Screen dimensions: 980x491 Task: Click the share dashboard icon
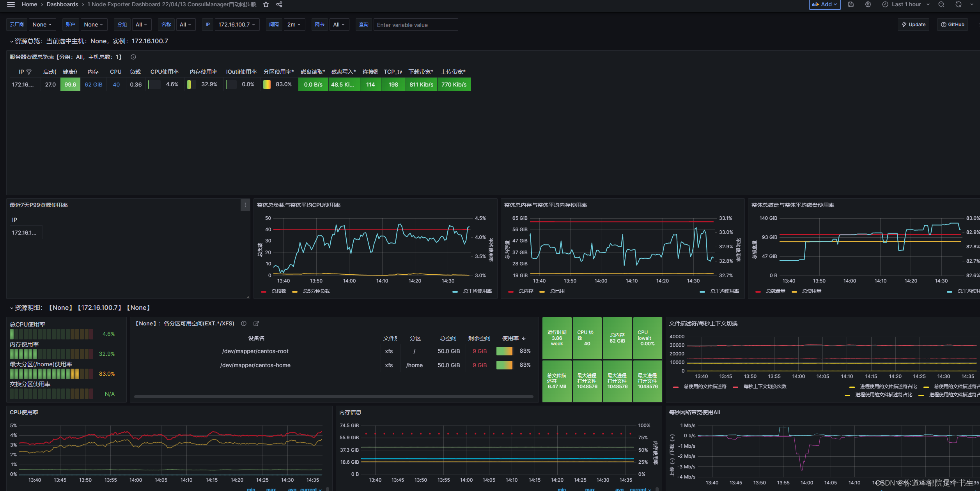(x=279, y=4)
